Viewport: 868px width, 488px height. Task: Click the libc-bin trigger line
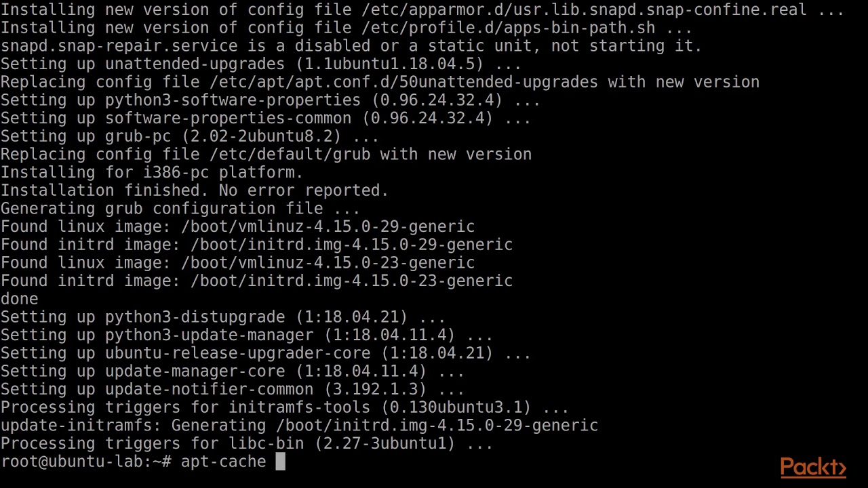(x=247, y=444)
